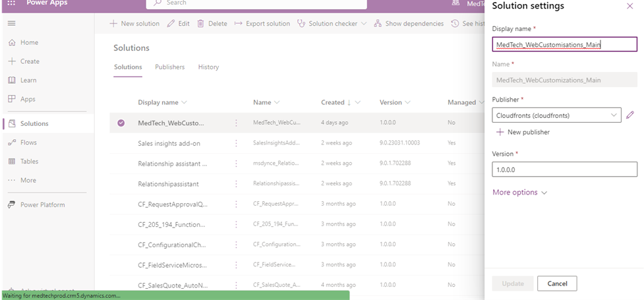The width and height of the screenshot is (644, 300).
Task: Click the 4 months ago created cell
Action: point(338,284)
